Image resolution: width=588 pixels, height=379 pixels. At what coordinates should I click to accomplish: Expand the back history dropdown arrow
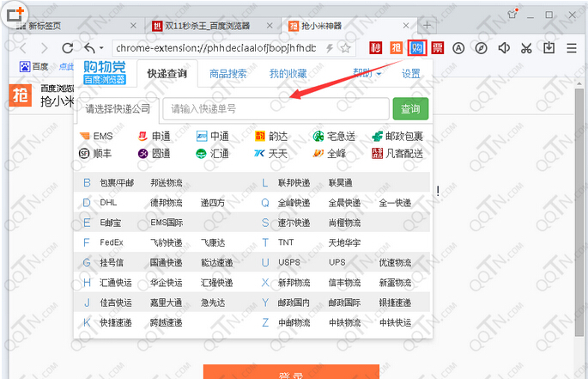(102, 48)
